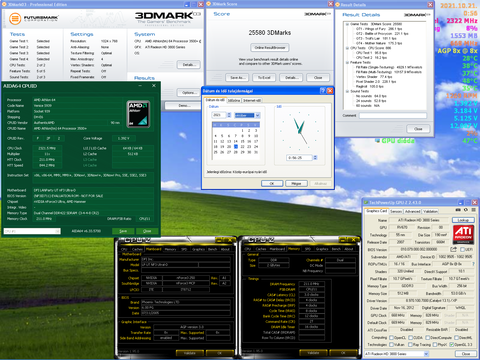Click the GPU-Z refresh icon

[466, 210]
